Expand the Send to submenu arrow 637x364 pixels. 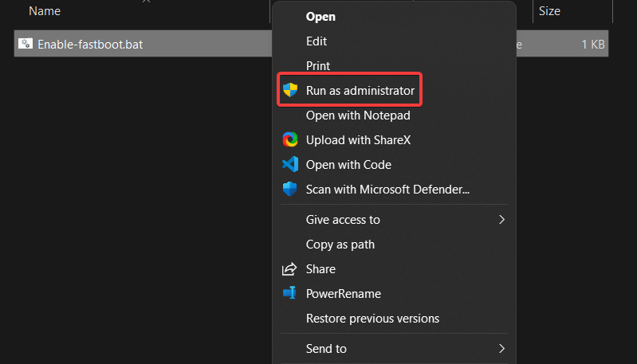[502, 349]
